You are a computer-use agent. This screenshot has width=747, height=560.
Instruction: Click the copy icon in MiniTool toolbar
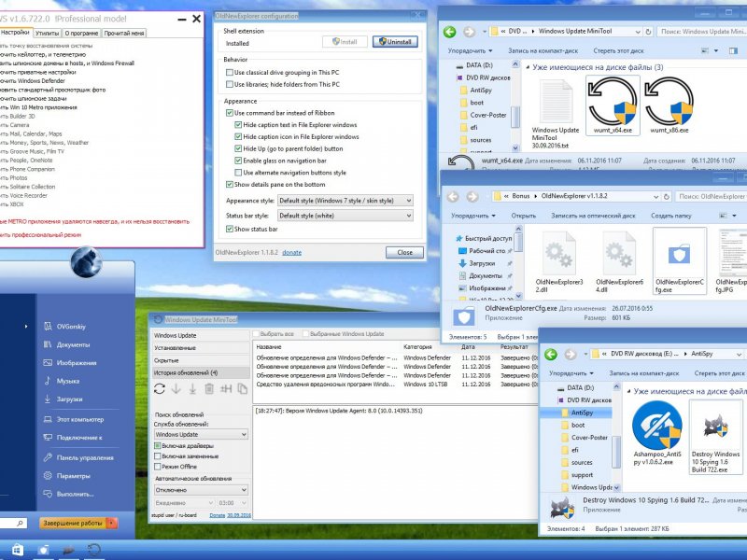[243, 388]
